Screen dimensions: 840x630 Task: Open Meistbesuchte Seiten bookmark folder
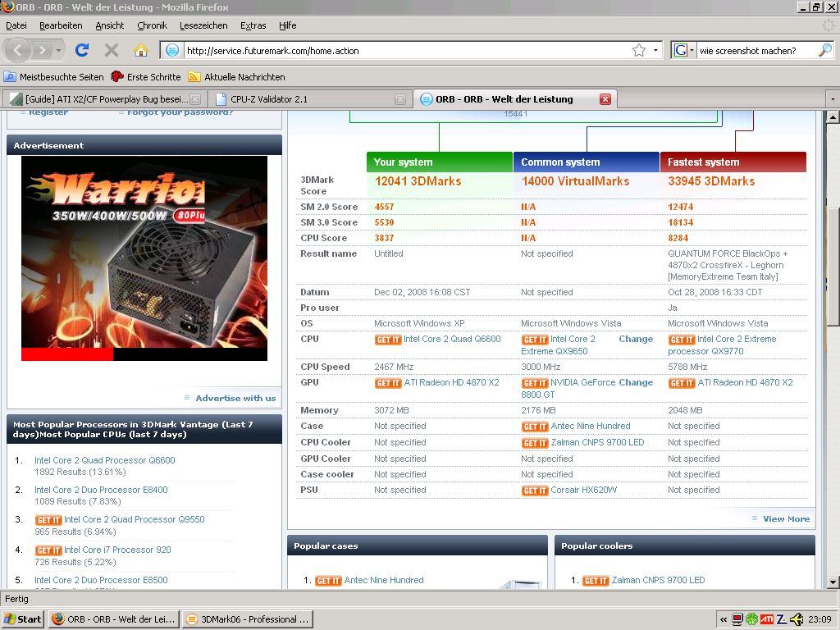(54, 76)
